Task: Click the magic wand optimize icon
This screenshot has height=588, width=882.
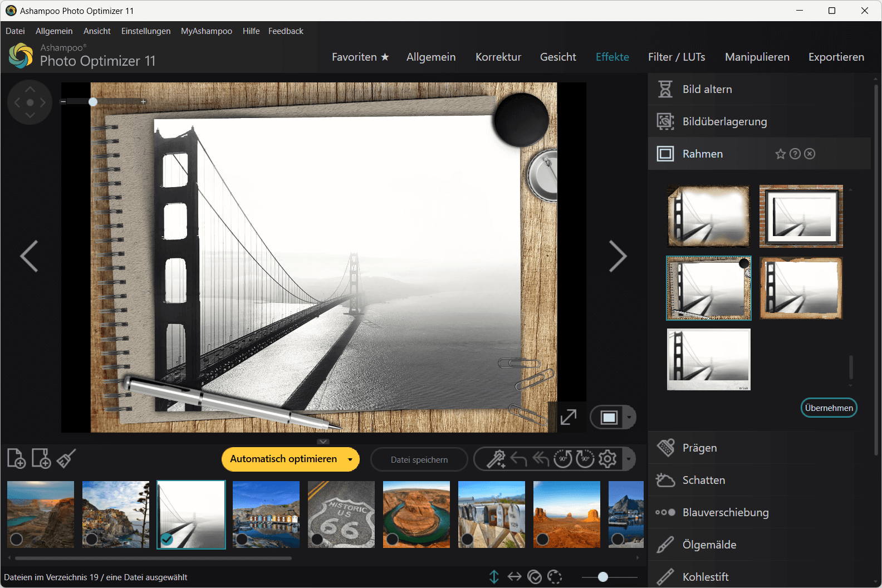Action: 496,459
